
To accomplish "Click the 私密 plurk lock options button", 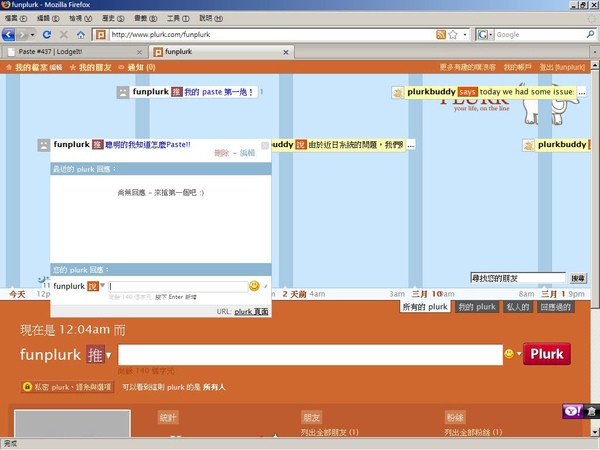I will [x=67, y=387].
